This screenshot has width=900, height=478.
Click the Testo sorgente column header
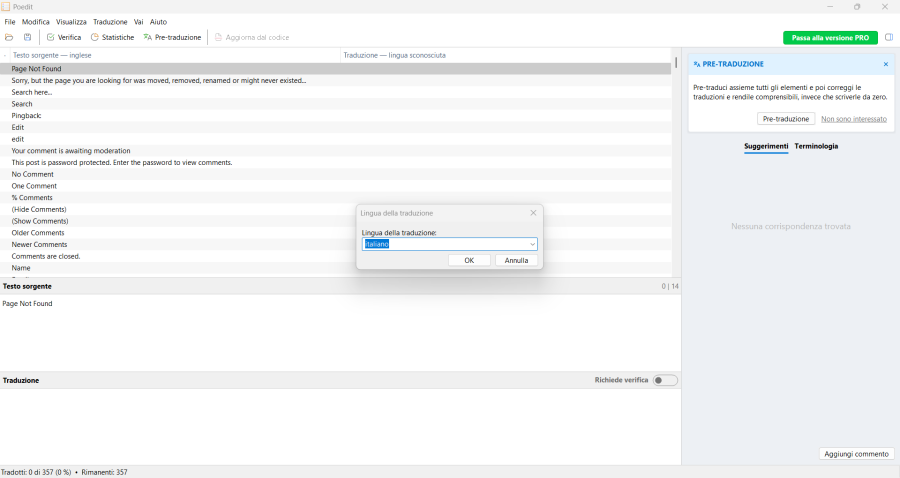pyautogui.click(x=50, y=55)
